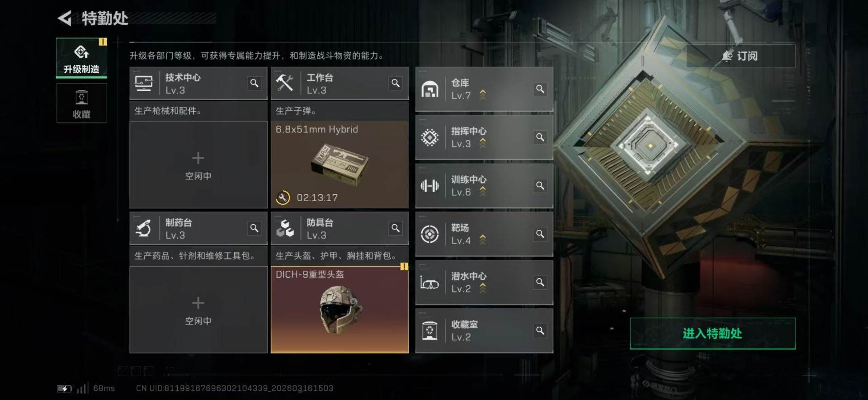Add production in the idle 制药台 slot

(x=198, y=310)
